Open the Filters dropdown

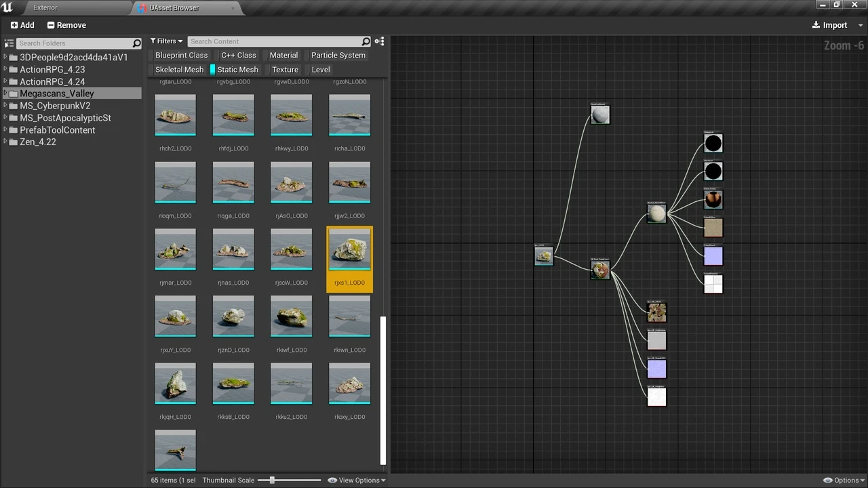166,41
